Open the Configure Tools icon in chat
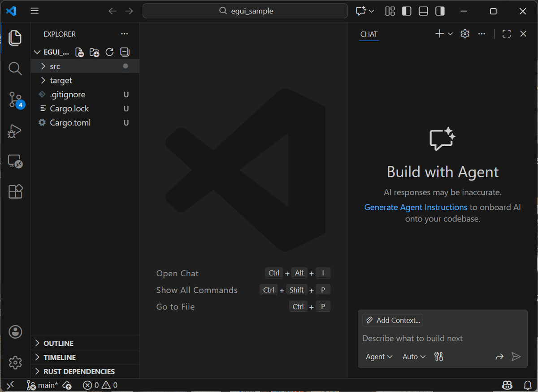538x392 pixels. pyautogui.click(x=439, y=357)
